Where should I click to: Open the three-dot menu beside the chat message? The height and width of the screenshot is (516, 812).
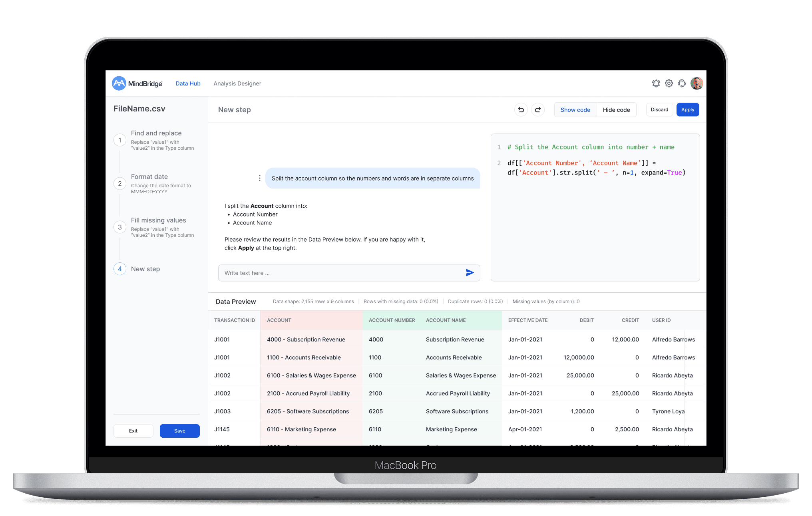click(x=260, y=178)
